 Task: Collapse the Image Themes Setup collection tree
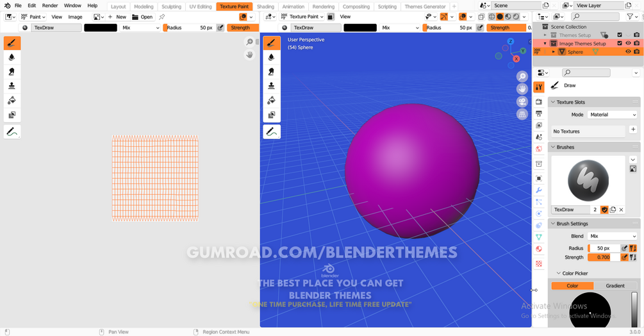[x=545, y=43]
